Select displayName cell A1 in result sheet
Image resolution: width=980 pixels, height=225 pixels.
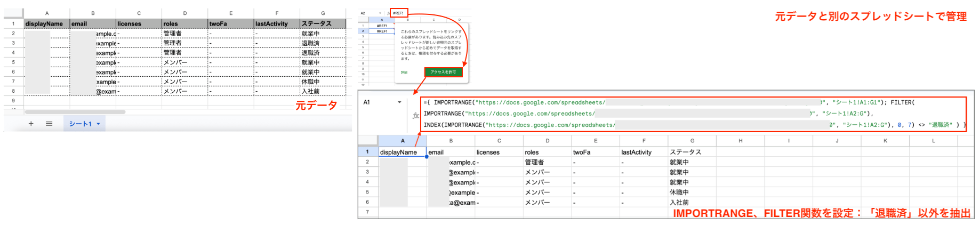(403, 152)
